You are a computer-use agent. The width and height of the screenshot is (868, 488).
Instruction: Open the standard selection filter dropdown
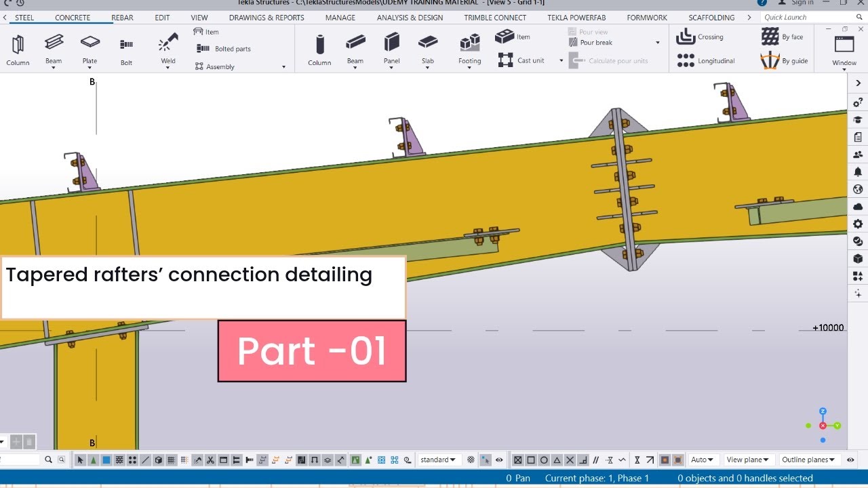439,460
